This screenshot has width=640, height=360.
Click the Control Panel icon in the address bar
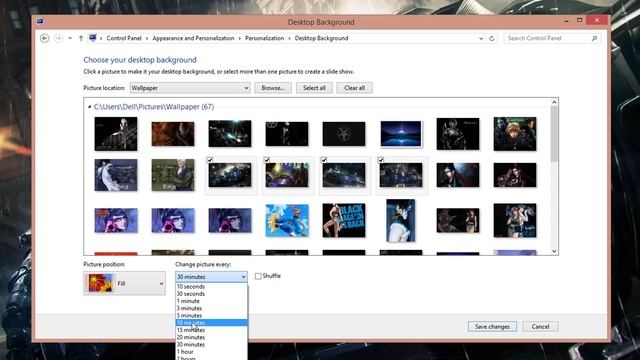(x=93, y=38)
